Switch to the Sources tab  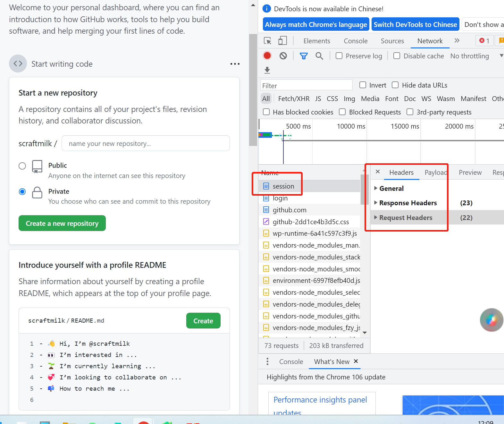pyautogui.click(x=392, y=41)
